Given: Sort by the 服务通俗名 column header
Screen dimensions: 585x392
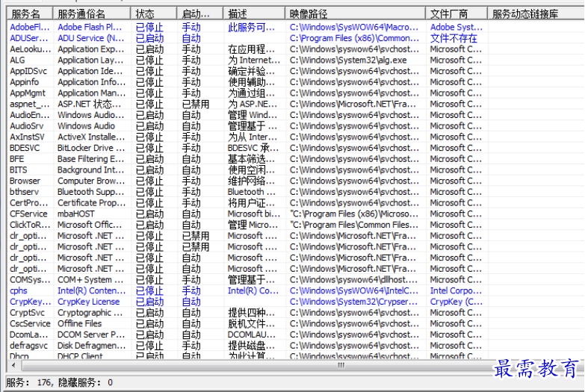Looking at the screenshot, I should [x=92, y=13].
